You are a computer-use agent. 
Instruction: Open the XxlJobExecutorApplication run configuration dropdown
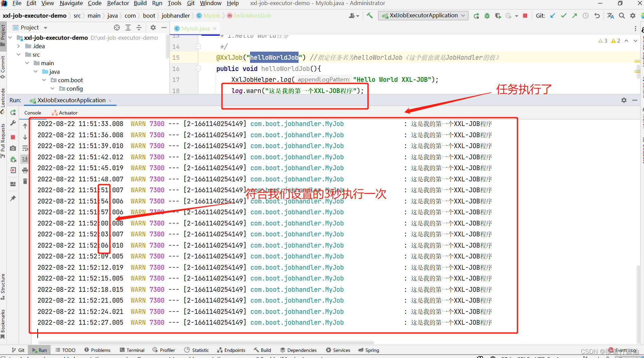point(423,16)
